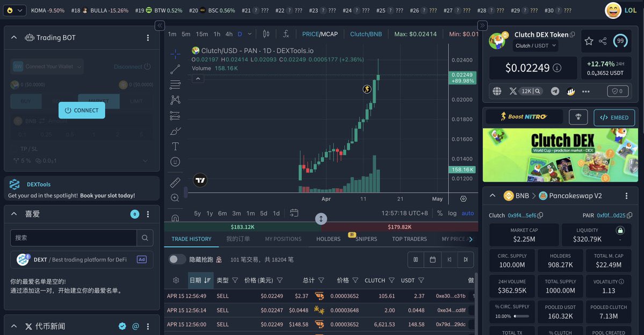
Task: Collapse the 喜爱 favorites panel
Action: point(14,213)
